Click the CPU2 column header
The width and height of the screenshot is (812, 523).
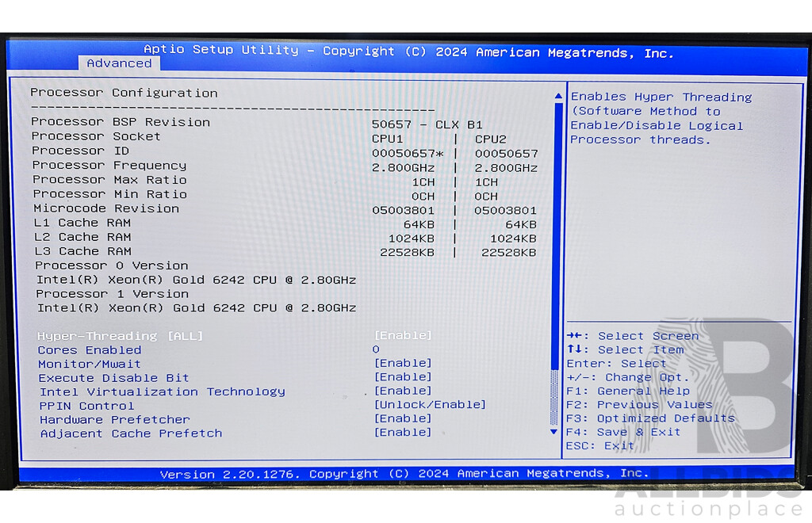(490, 139)
